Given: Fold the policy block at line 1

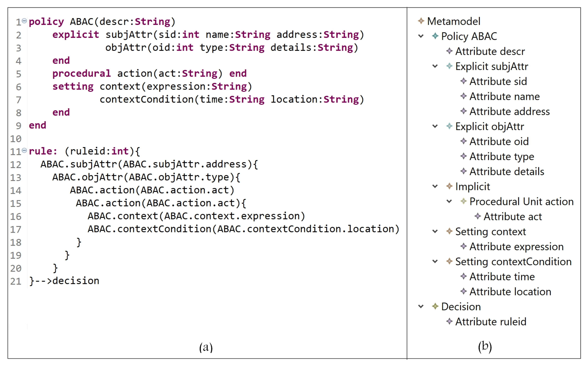Looking at the screenshot, I should pos(24,21).
